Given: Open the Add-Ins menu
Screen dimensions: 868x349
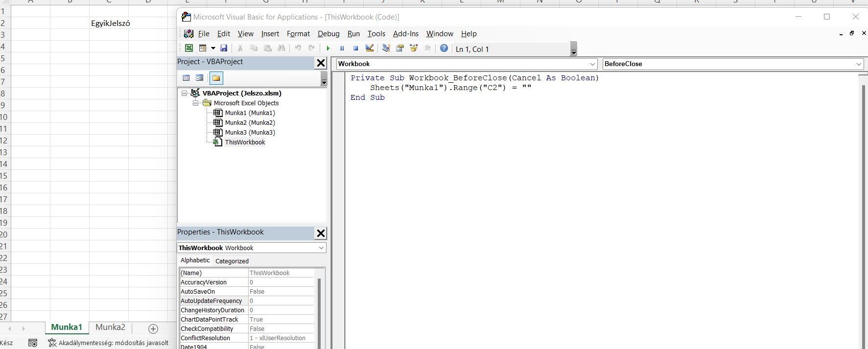Looking at the screenshot, I should [406, 34].
